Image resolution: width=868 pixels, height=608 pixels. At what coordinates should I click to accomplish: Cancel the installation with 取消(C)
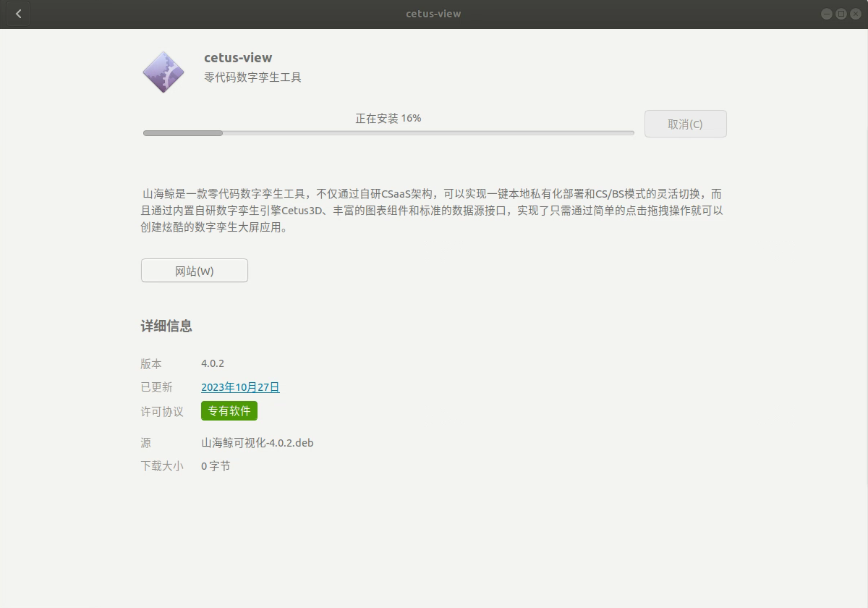coord(685,124)
